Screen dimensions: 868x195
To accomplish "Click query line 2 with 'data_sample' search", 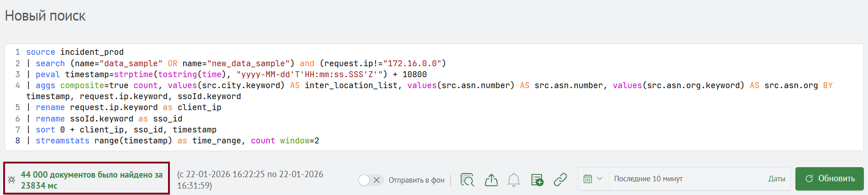I will [x=236, y=63].
